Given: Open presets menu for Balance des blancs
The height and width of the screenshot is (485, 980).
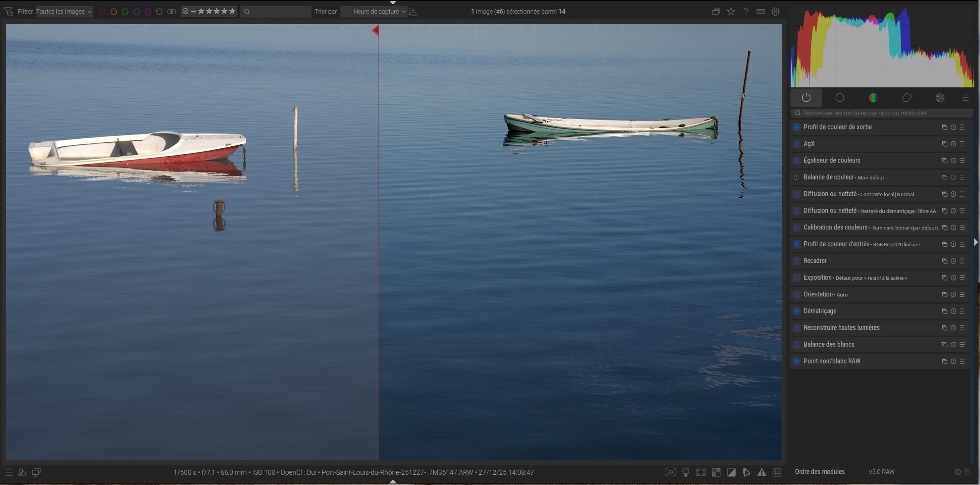Looking at the screenshot, I should click(962, 344).
